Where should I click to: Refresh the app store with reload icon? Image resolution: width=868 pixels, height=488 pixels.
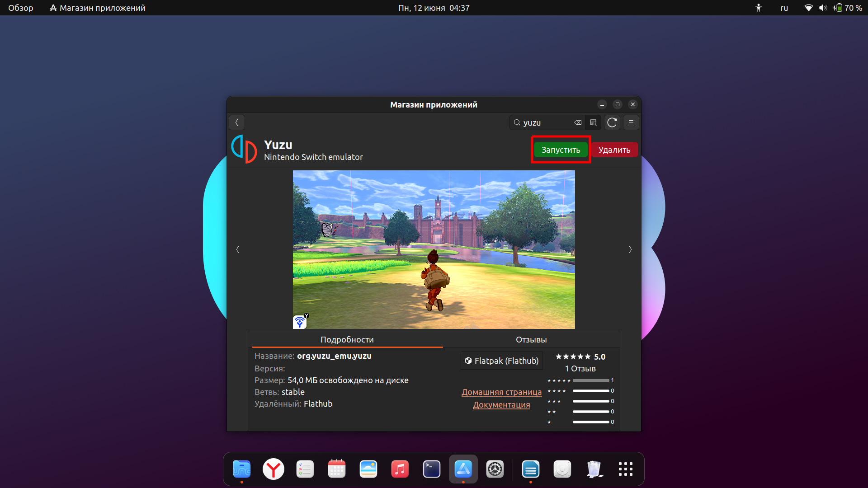(x=612, y=122)
